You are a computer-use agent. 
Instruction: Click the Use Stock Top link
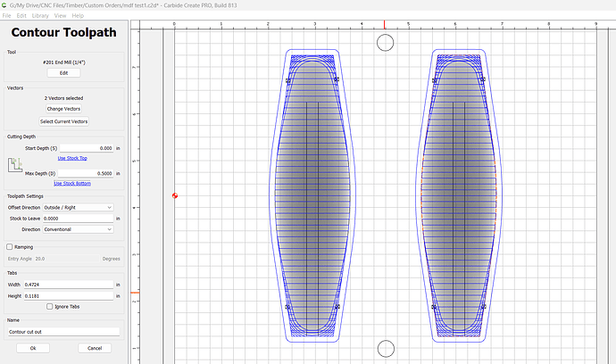(72, 158)
